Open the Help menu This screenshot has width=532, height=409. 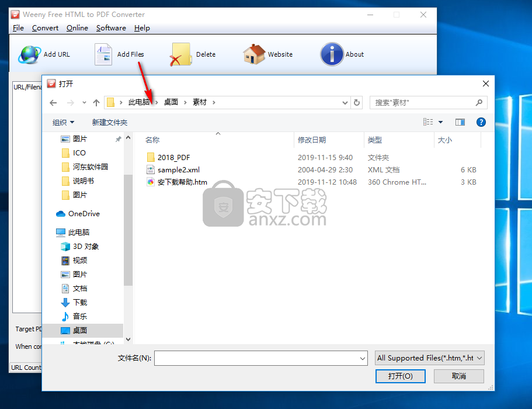(x=142, y=28)
